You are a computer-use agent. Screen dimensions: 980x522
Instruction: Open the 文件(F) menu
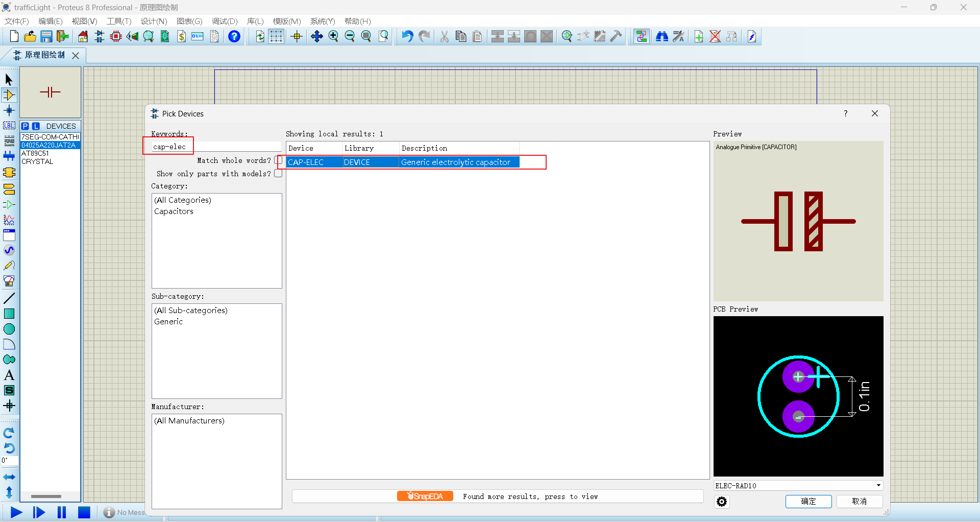(x=16, y=21)
